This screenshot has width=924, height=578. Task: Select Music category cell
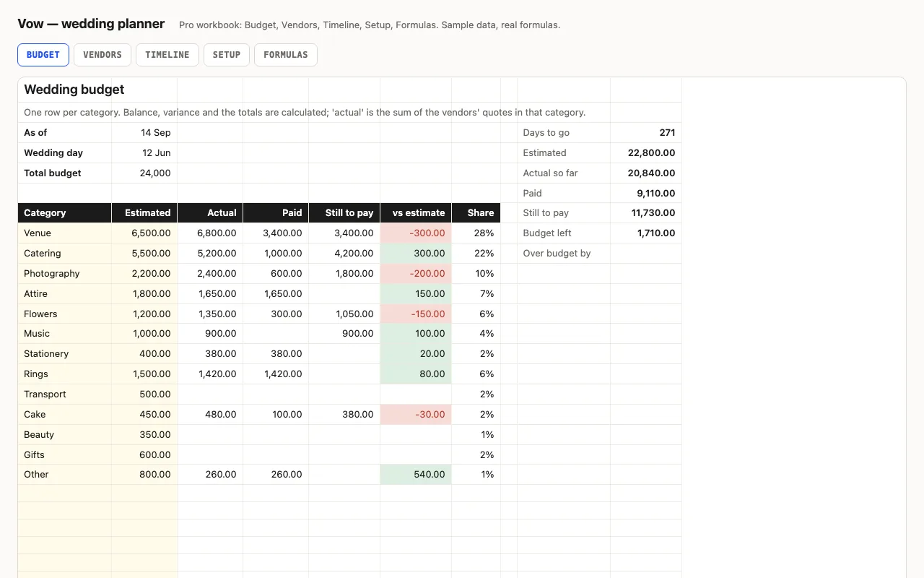click(x=65, y=334)
